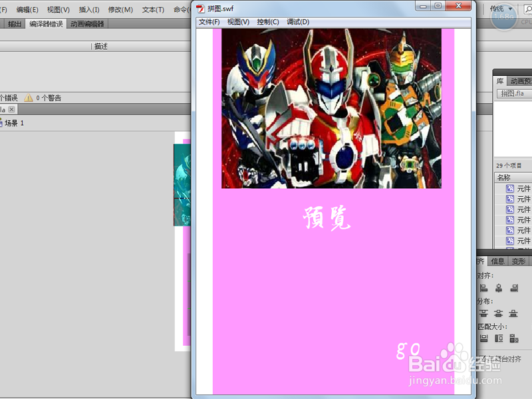Click the warning triangle icon

pyautogui.click(x=29, y=98)
